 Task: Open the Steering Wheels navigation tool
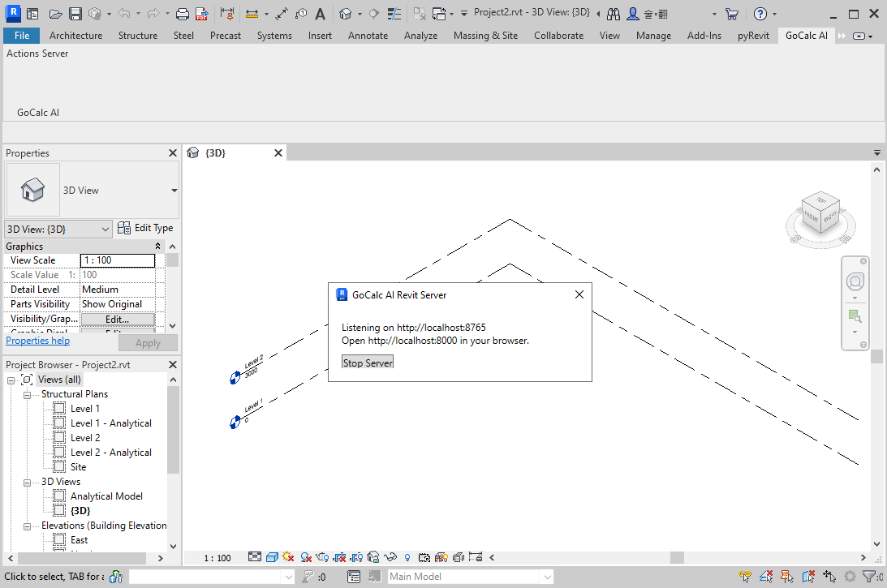click(855, 281)
